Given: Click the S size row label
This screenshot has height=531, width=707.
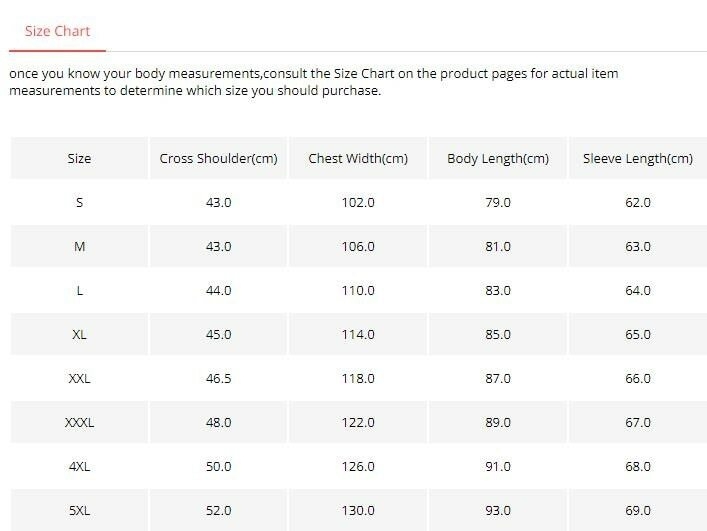Looking at the screenshot, I should pos(79,203).
